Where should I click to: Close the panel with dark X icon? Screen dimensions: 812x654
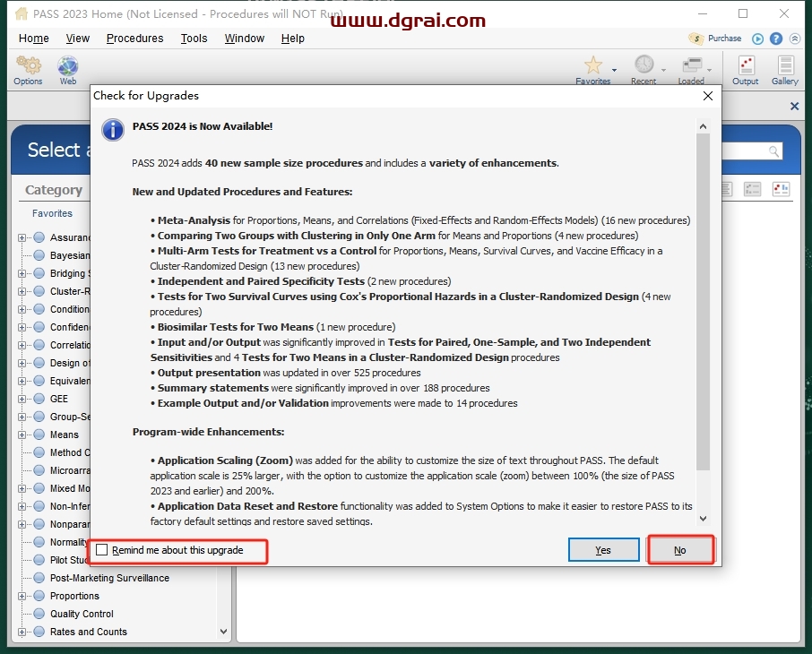794,106
